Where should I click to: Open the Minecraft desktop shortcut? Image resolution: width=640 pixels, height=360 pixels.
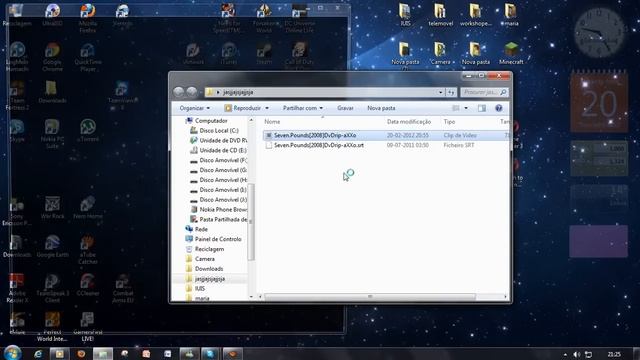(x=511, y=53)
